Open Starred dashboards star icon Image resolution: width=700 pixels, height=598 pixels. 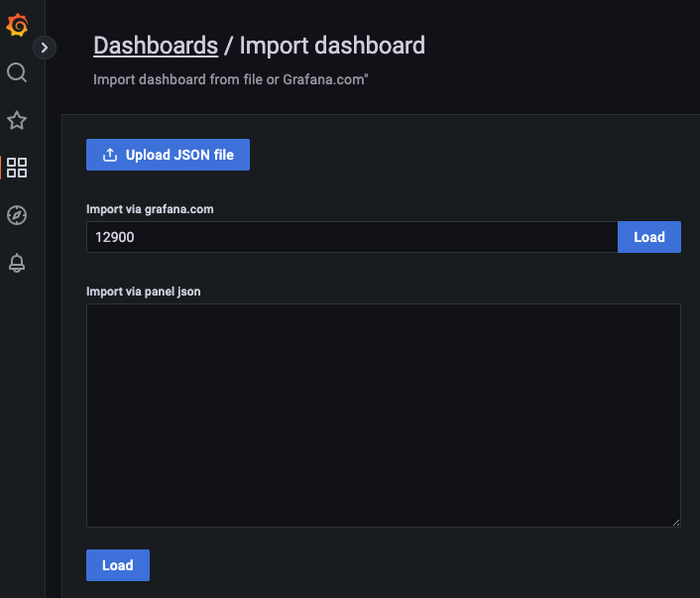coord(17,120)
